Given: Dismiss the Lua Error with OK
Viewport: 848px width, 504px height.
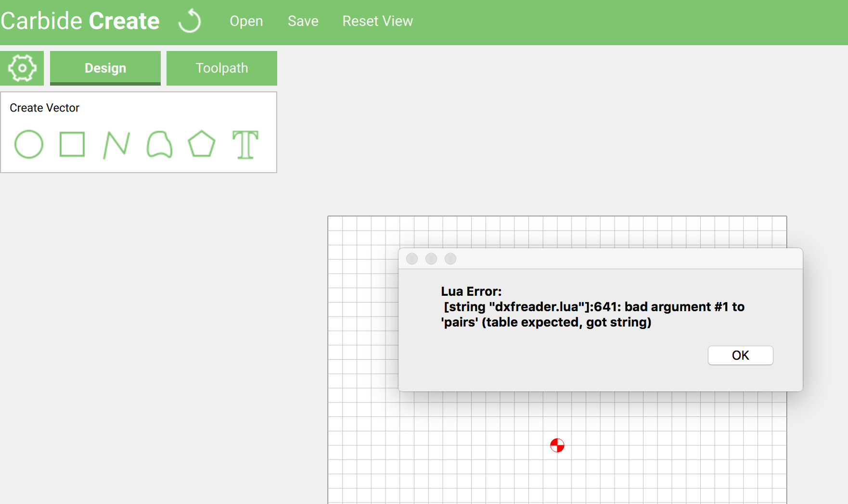Looking at the screenshot, I should tap(740, 355).
